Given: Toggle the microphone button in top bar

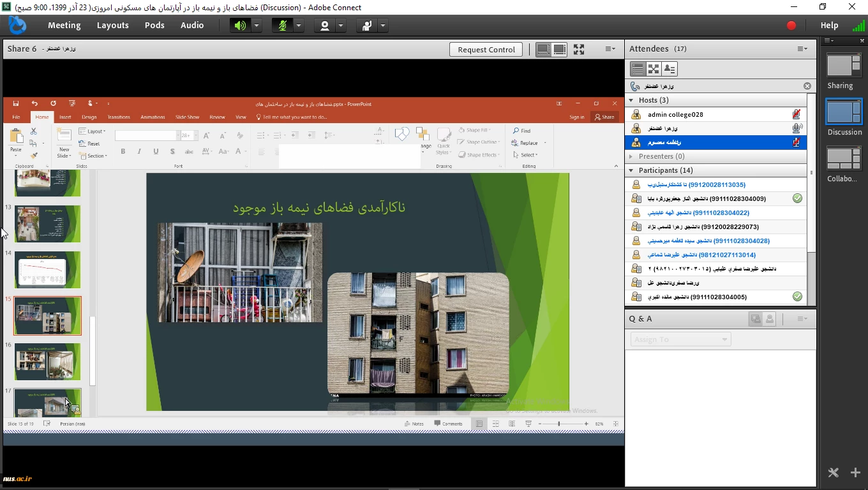Looking at the screenshot, I should [x=282, y=26].
